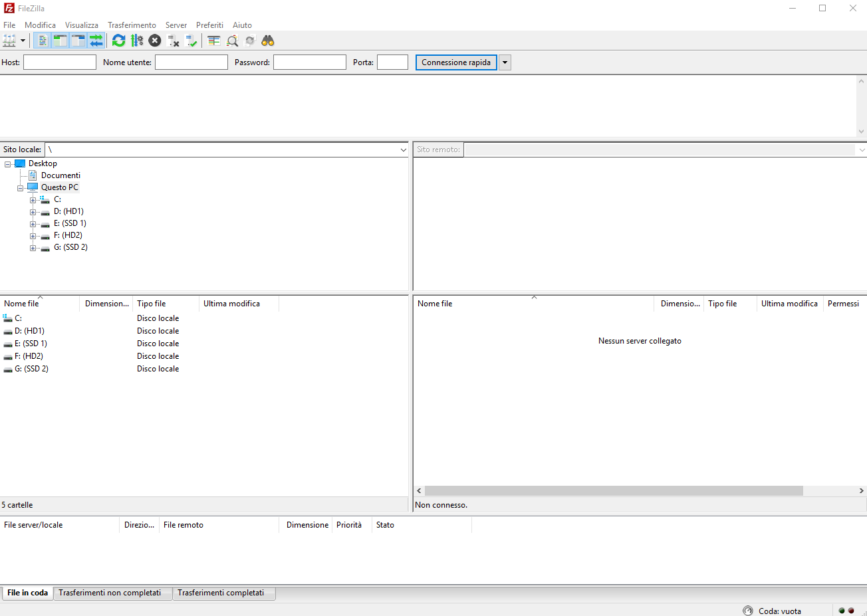
Task: Sort remote list by Nome file column
Action: pyautogui.click(x=534, y=304)
